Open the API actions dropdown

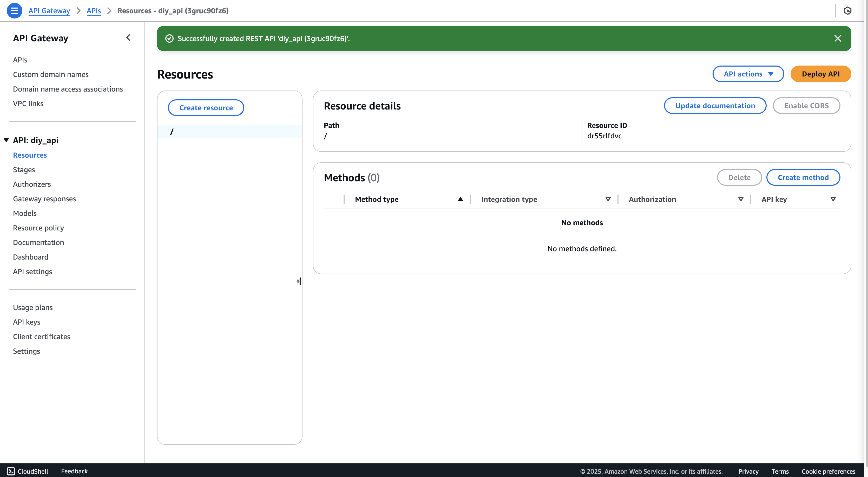[748, 74]
